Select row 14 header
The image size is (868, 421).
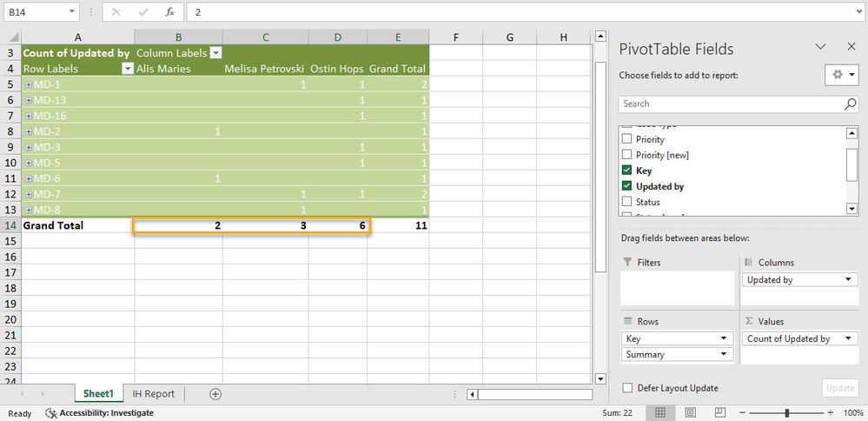pos(11,225)
